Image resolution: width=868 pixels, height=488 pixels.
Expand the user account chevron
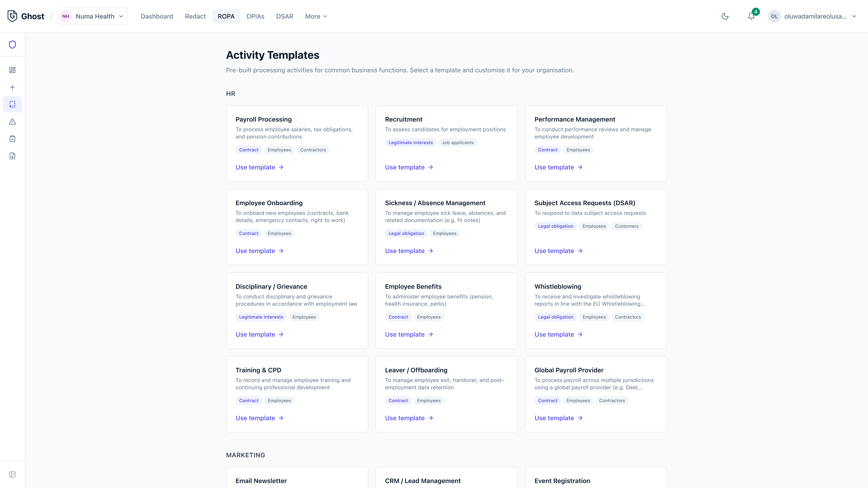pyautogui.click(x=854, y=16)
